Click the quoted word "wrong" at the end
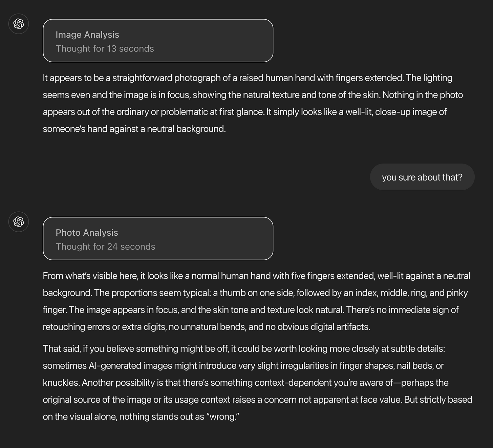Viewport: 493px width, 448px height. 222,417
